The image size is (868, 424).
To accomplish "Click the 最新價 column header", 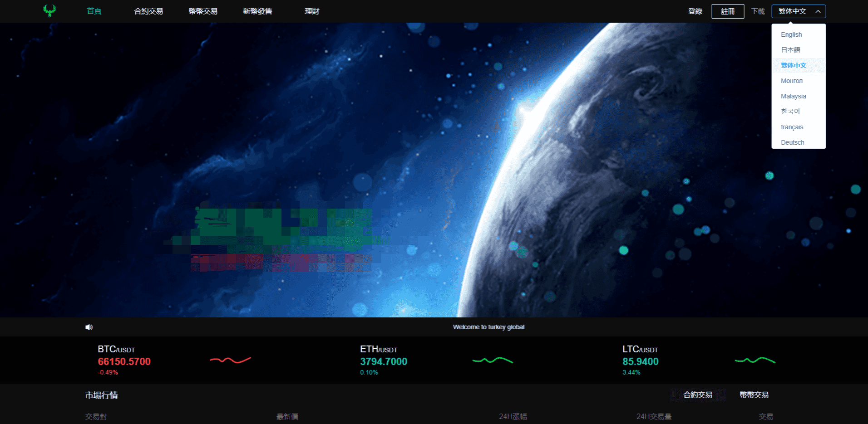I will [287, 416].
